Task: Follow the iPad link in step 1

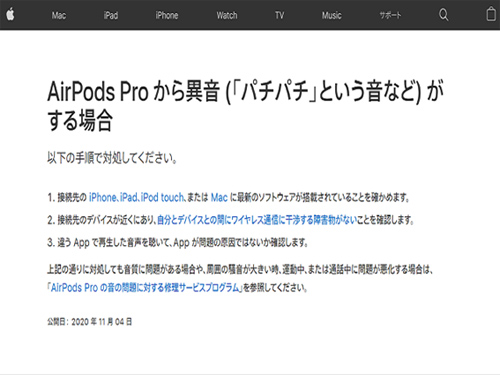Action: pos(129,197)
